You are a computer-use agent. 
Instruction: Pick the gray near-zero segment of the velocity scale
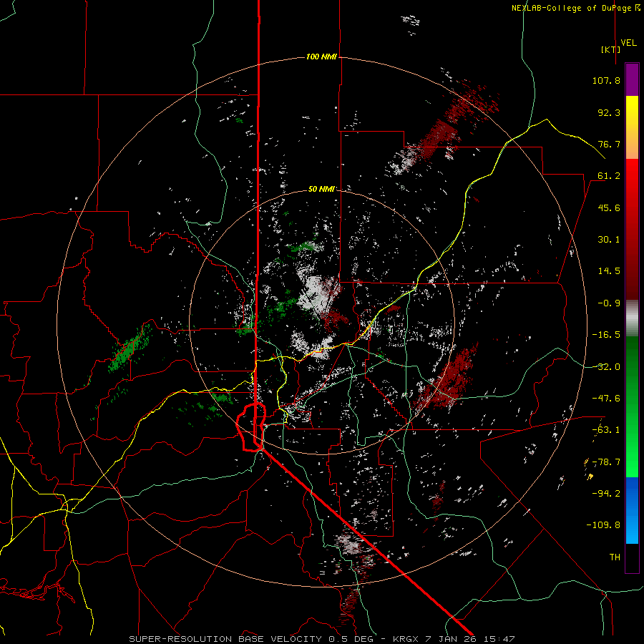pyautogui.click(x=632, y=318)
